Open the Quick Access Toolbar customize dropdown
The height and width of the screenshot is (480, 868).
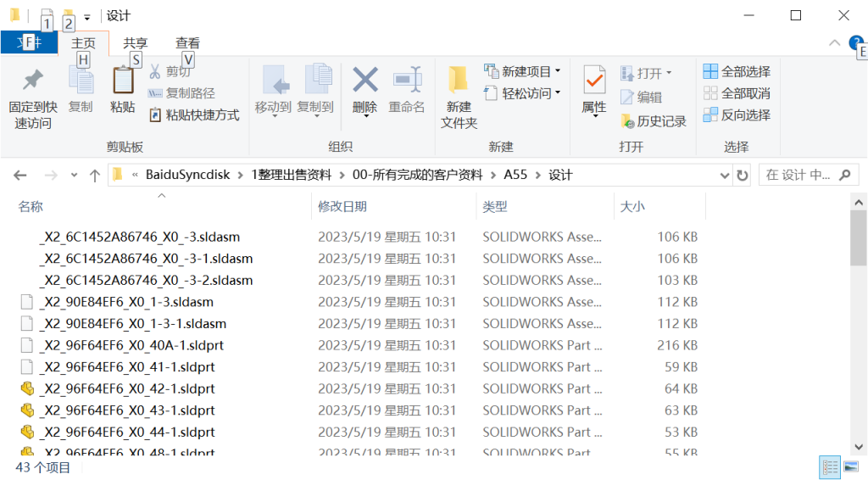[87, 17]
